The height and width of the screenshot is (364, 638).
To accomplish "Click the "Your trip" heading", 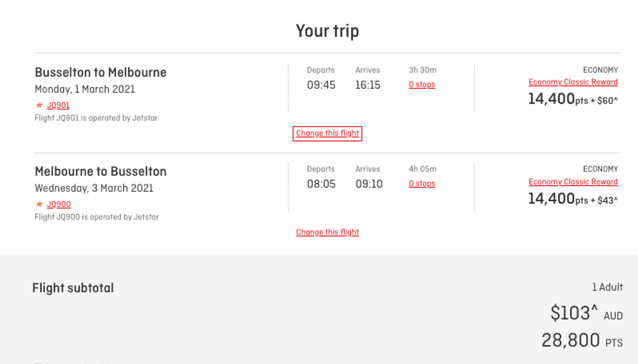I will coord(327,31).
